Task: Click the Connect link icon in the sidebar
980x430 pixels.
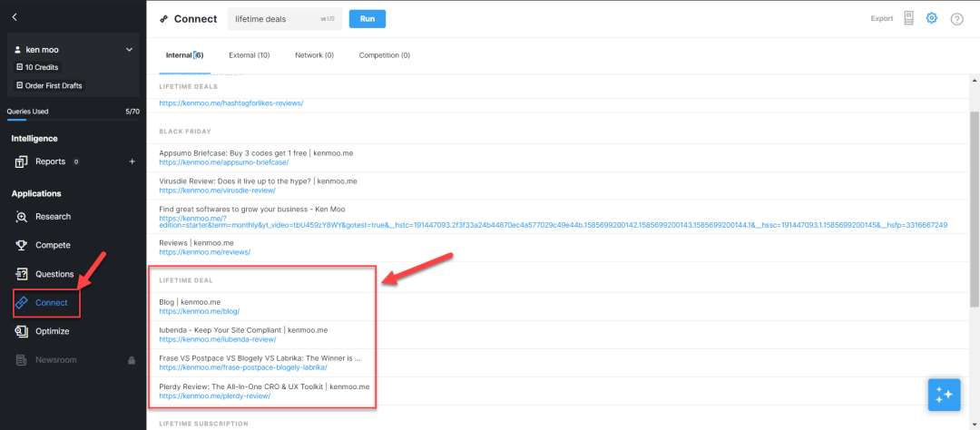Action: [x=21, y=302]
